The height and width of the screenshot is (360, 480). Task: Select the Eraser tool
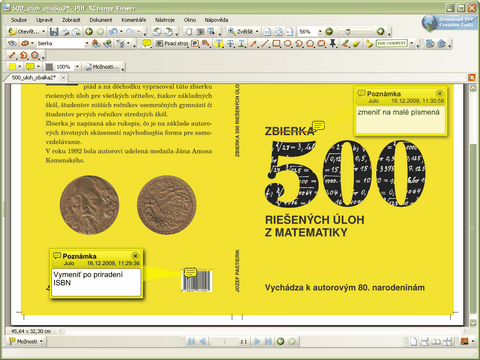click(x=356, y=43)
